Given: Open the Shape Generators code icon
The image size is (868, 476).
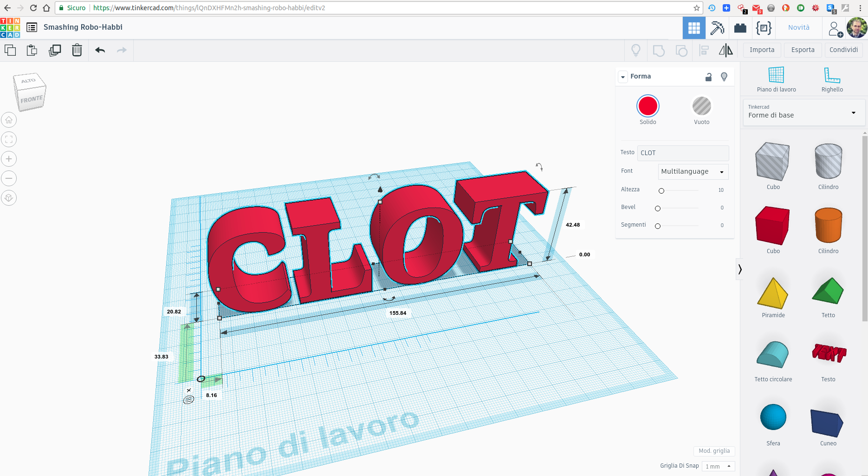Looking at the screenshot, I should tap(764, 28).
